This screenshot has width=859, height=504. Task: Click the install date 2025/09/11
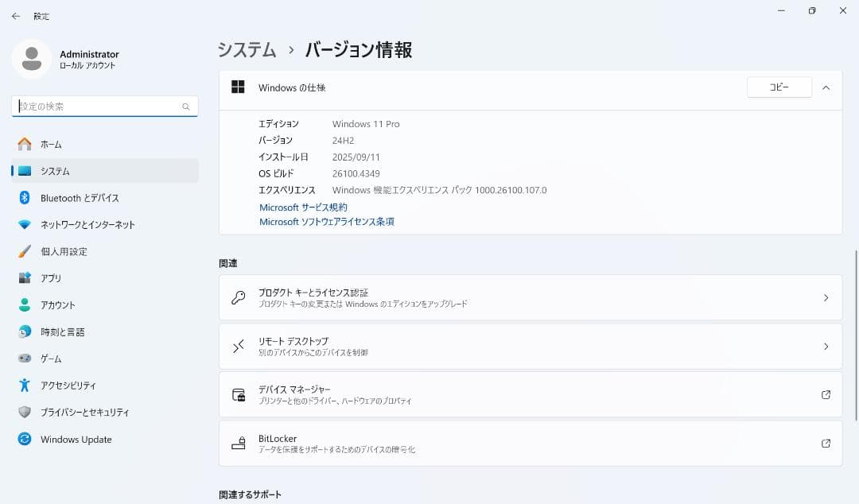tap(356, 157)
